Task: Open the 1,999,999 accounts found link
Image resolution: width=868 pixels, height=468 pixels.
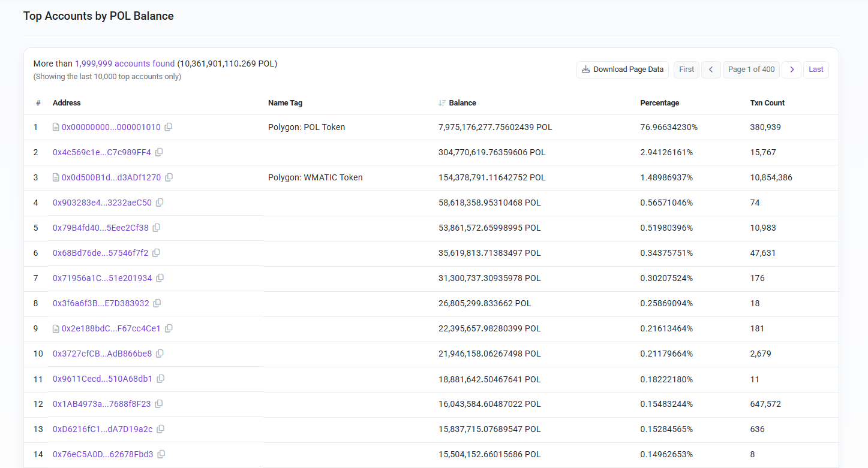Action: [125, 64]
